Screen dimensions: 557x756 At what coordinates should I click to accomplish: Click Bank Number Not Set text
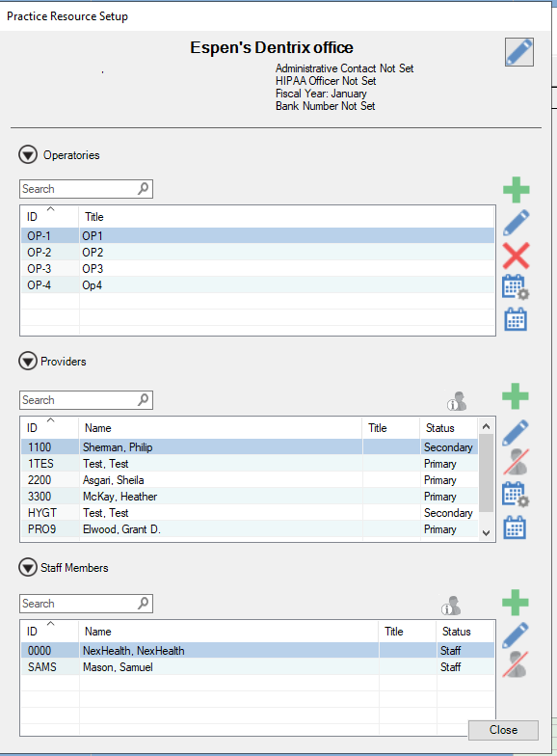tap(326, 106)
